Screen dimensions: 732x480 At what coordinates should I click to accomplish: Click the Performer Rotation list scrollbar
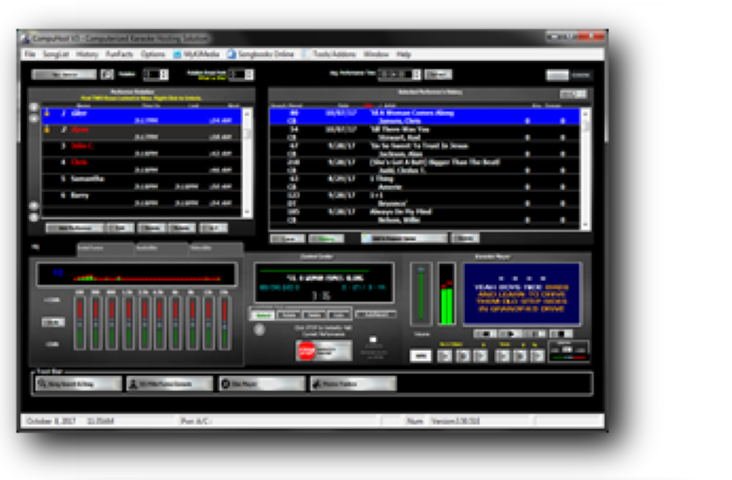point(247,160)
